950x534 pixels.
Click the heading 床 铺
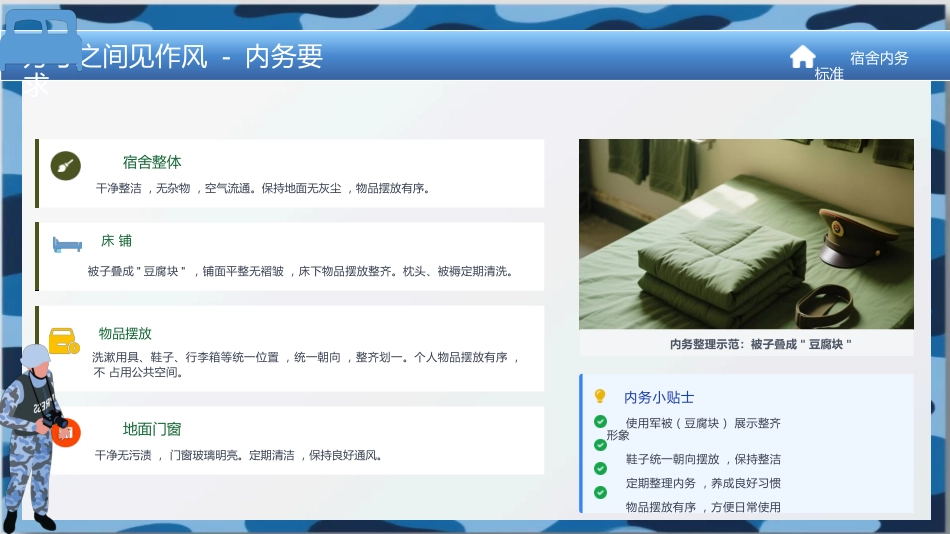coord(116,241)
